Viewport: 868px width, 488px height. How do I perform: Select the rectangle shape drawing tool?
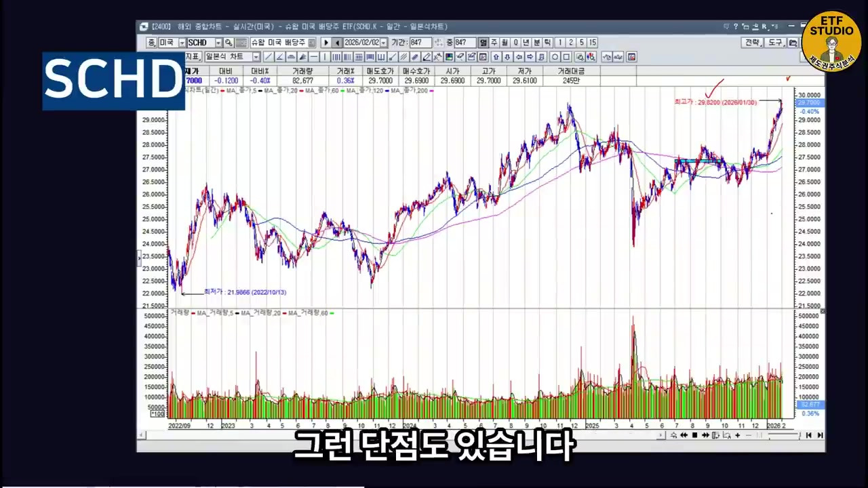pyautogui.click(x=567, y=57)
